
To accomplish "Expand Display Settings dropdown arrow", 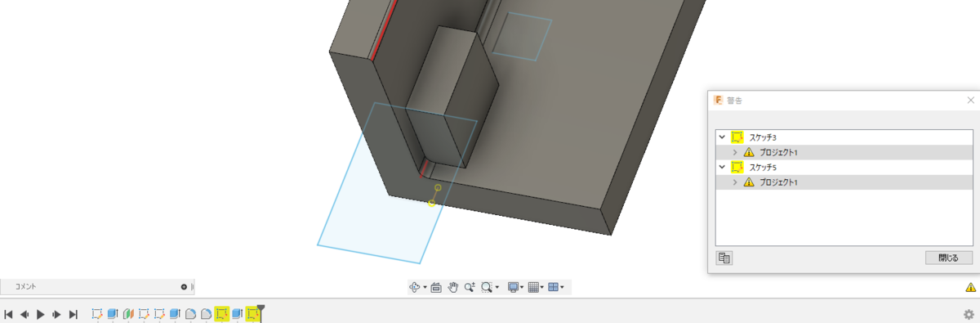I will coord(522,288).
